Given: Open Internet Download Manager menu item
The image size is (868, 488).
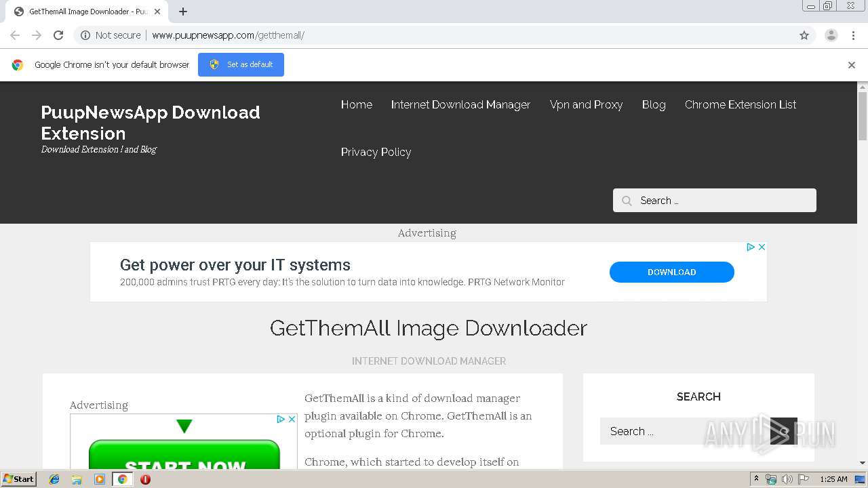Looking at the screenshot, I should click(460, 104).
